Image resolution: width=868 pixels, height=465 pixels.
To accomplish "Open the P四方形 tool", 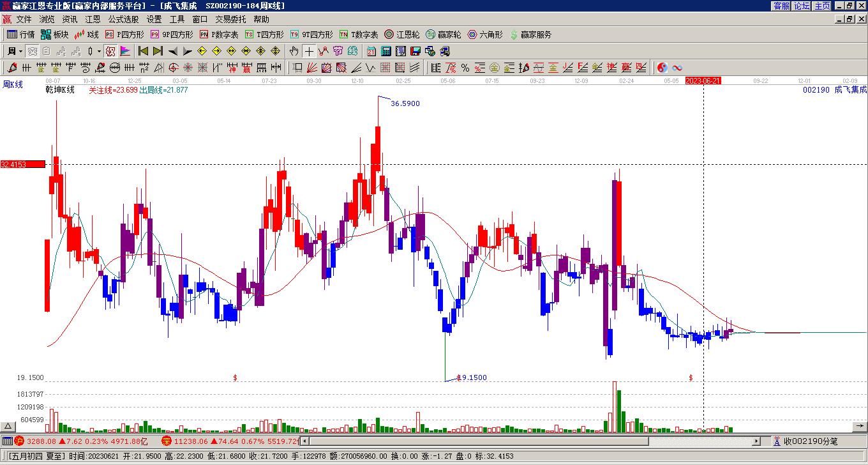I will pos(124,34).
